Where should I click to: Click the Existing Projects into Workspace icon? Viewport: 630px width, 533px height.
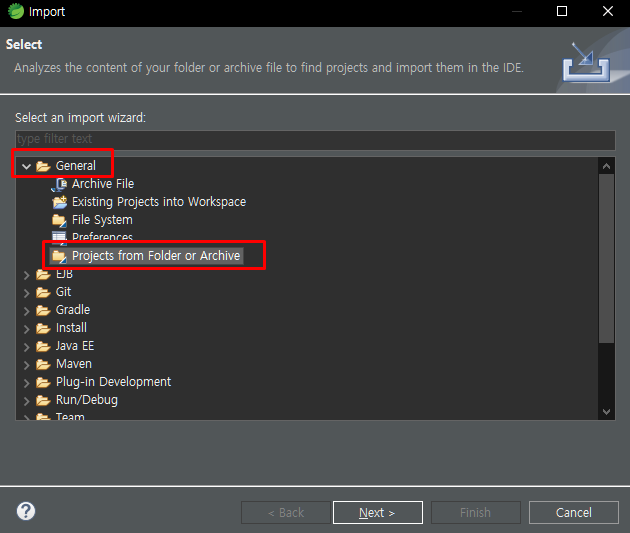coord(59,202)
